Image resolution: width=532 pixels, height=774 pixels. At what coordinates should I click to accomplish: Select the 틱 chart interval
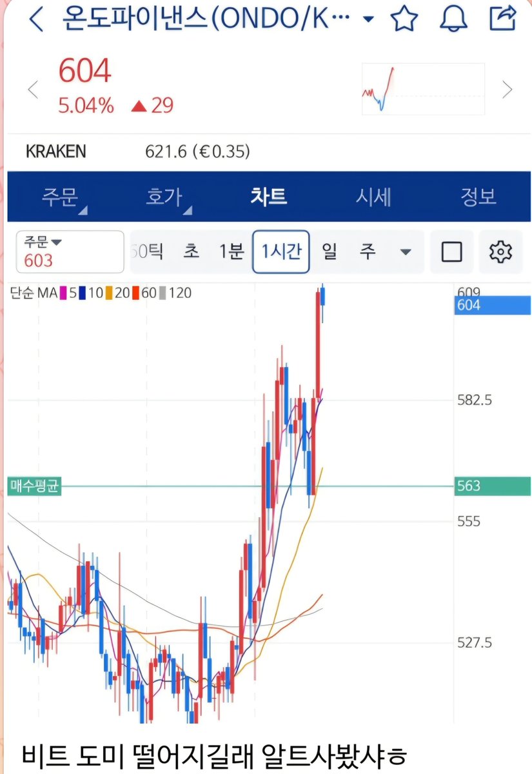pyautogui.click(x=148, y=252)
